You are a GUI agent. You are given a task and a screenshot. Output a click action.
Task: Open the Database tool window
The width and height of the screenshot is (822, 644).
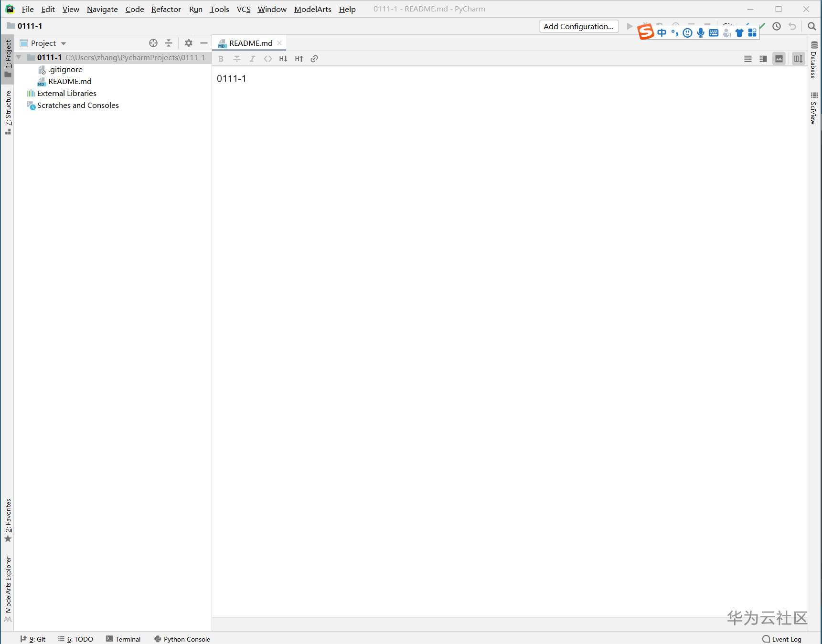point(814,60)
